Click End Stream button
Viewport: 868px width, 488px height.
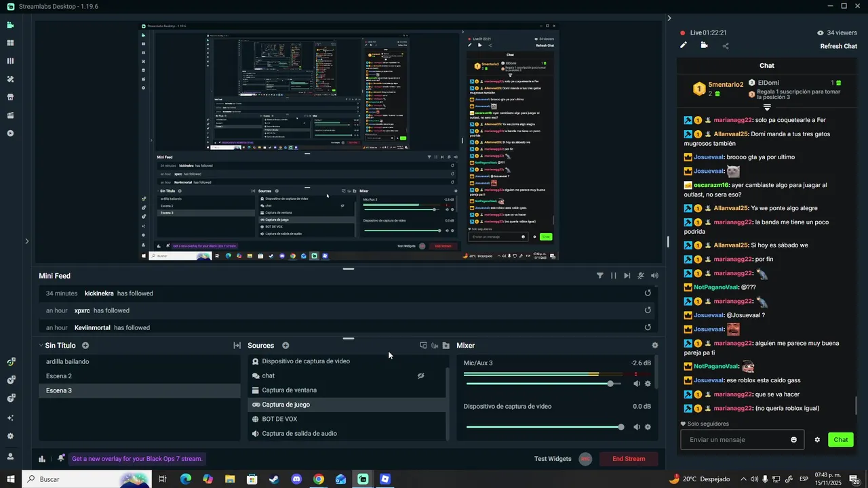(x=629, y=459)
